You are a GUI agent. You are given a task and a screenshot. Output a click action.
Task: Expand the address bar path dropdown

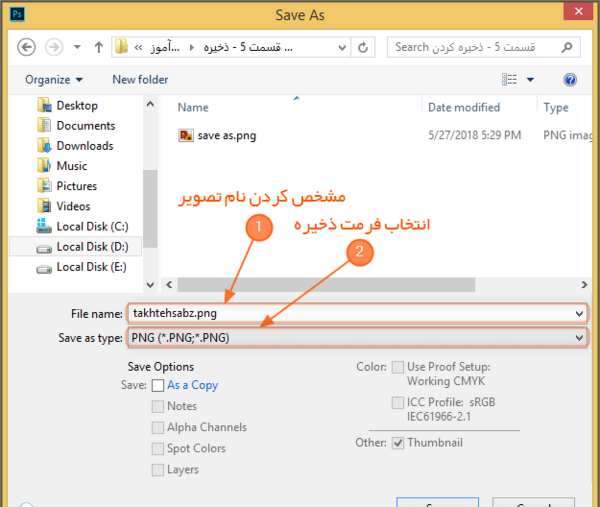pos(342,48)
